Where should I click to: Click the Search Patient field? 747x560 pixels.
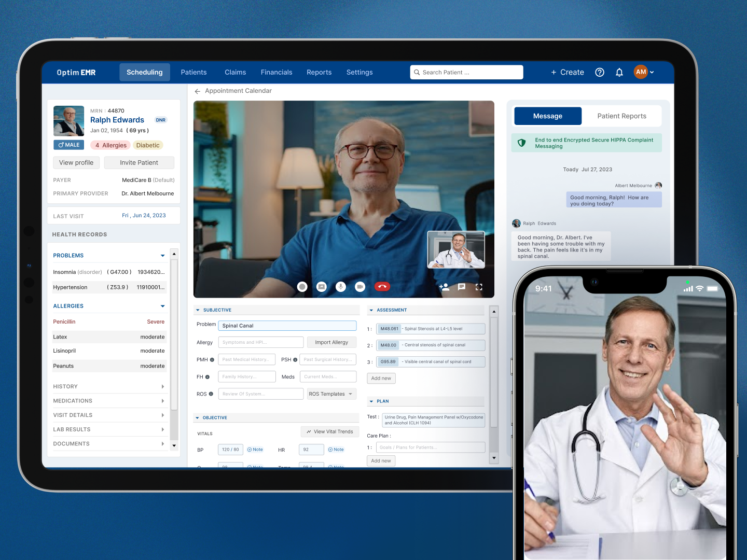tap(466, 72)
